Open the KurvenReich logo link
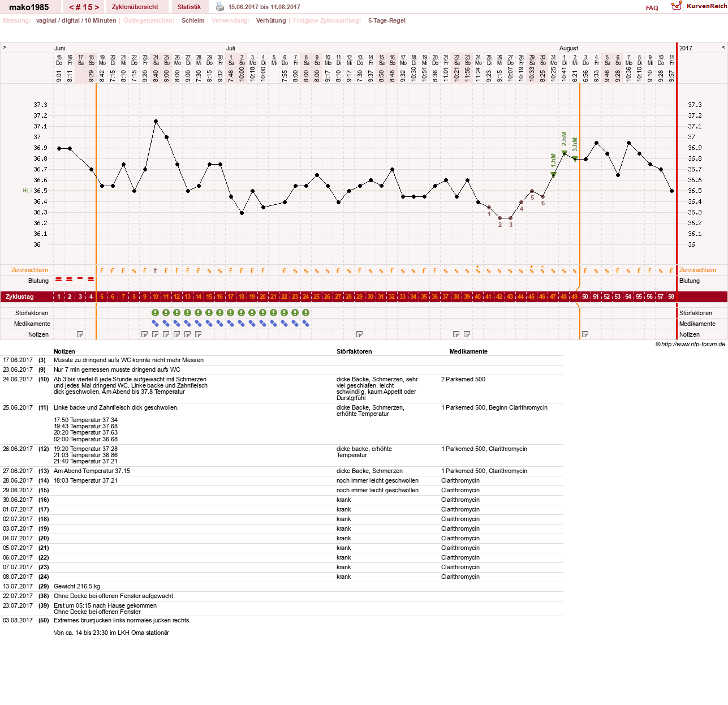Viewport: 728px width, 705px height. coord(699,6)
